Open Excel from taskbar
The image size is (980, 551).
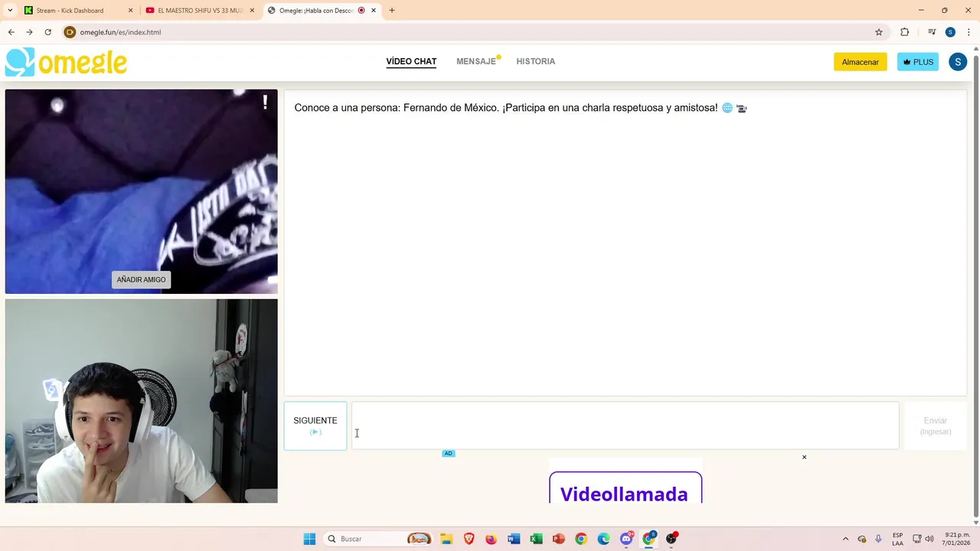[x=536, y=539]
